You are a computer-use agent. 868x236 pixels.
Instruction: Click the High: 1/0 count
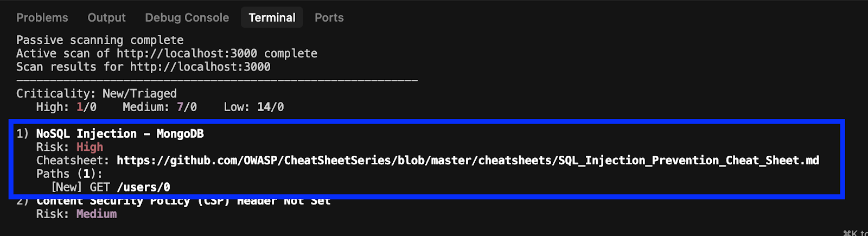tap(66, 107)
